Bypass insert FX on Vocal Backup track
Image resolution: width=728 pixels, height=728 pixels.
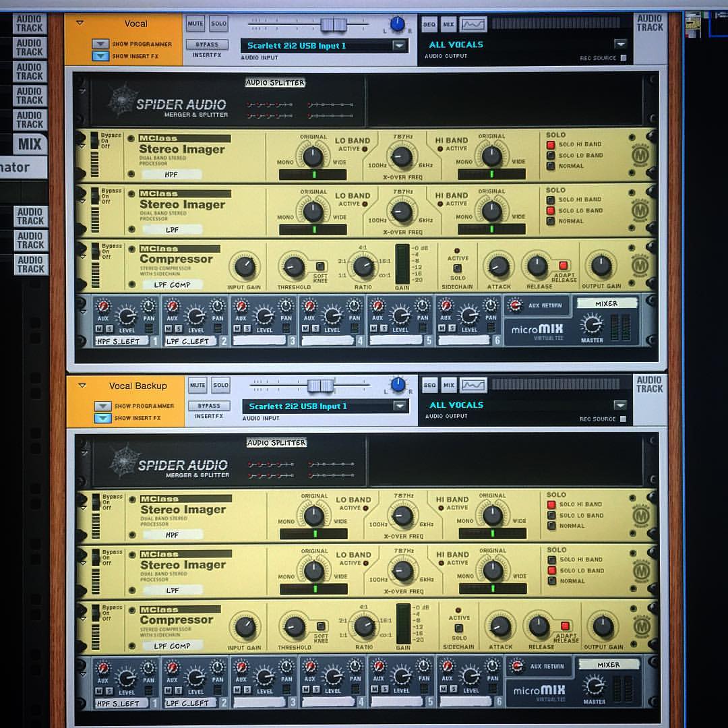pyautogui.click(x=209, y=406)
